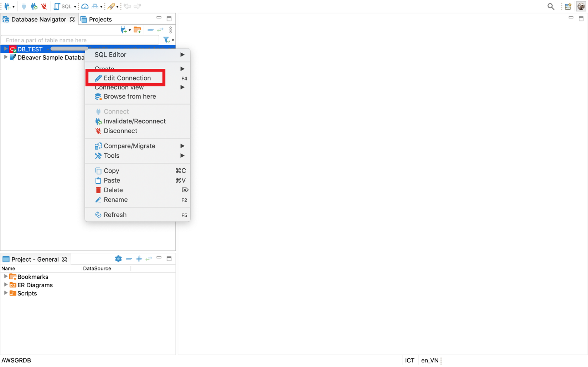The height and width of the screenshot is (367, 588).
Task: Close the Database Navigator tab
Action: pyautogui.click(x=72, y=19)
